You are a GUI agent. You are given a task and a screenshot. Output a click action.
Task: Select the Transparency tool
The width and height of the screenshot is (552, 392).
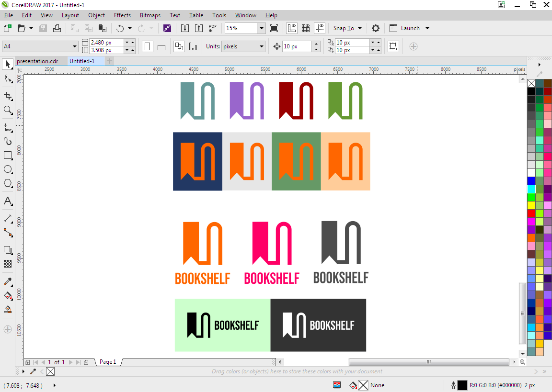tap(8, 264)
